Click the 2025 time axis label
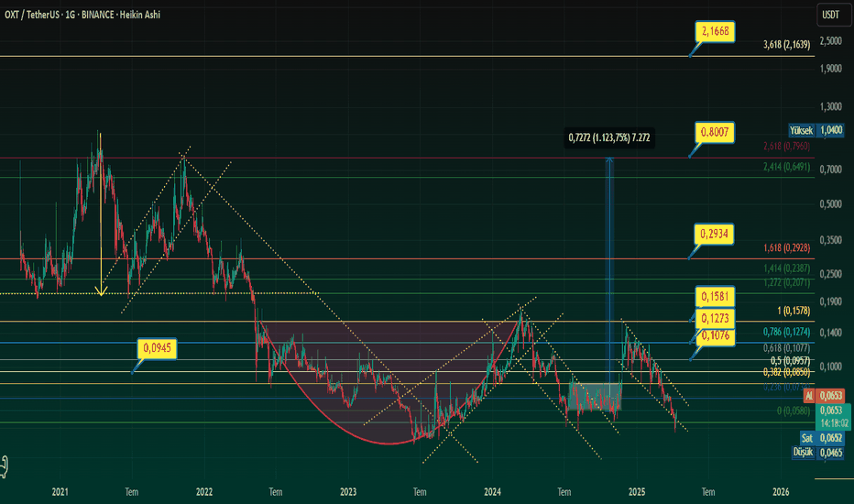 tap(637, 492)
